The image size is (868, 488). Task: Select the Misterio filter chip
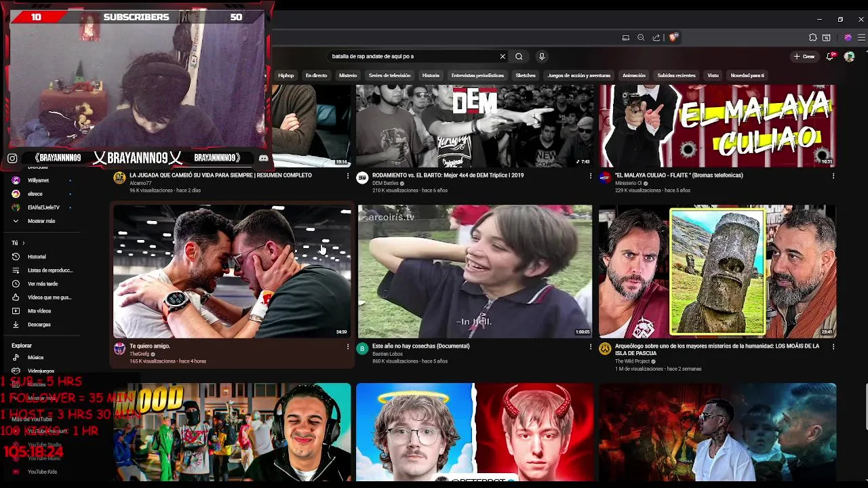pos(348,75)
